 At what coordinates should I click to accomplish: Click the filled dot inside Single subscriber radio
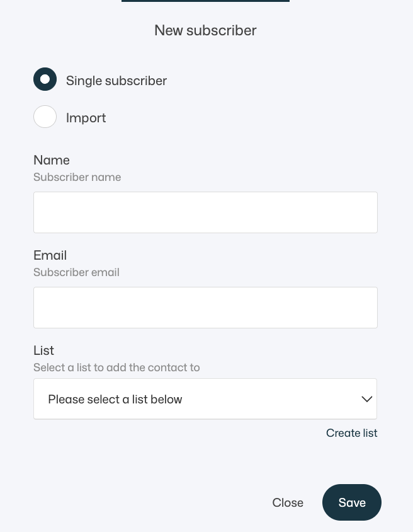[45, 79]
